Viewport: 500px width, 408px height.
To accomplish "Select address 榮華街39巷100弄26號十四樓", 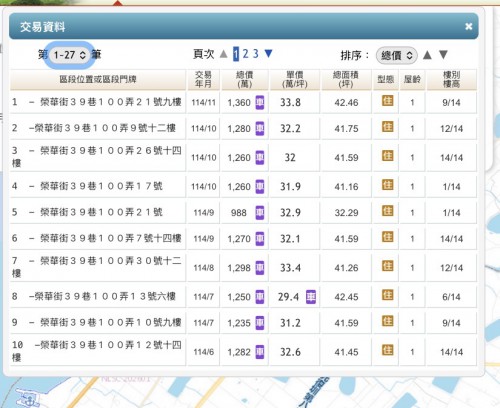I will (97, 157).
